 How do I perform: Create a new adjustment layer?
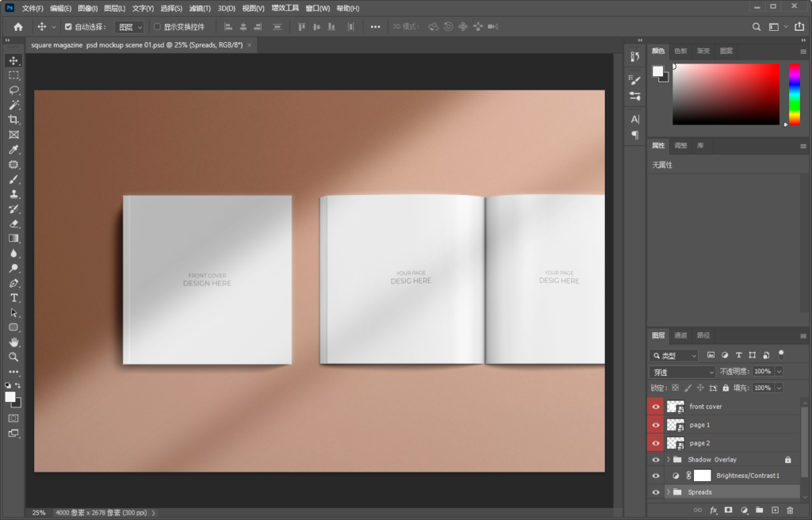[x=744, y=510]
